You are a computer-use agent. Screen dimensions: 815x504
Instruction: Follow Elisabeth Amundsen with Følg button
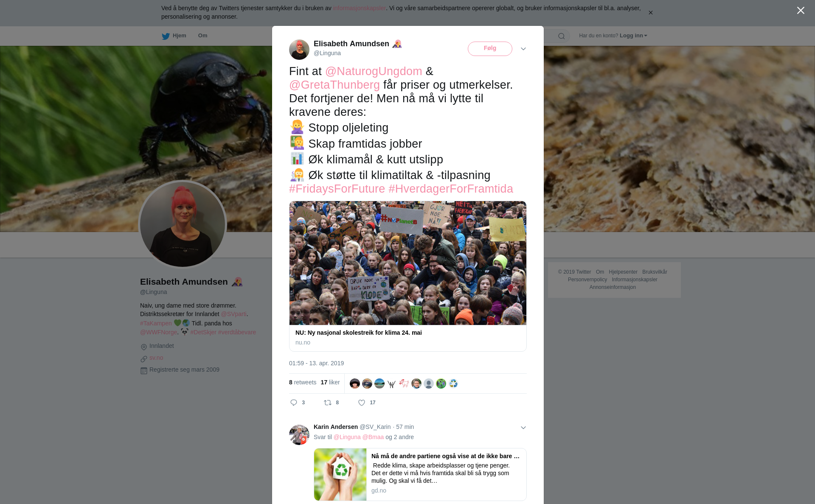pos(490,48)
